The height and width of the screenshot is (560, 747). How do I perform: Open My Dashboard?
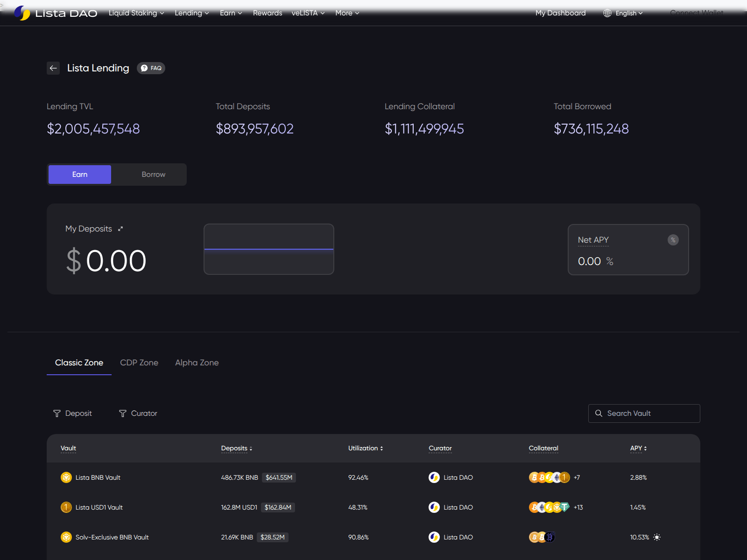[561, 13]
